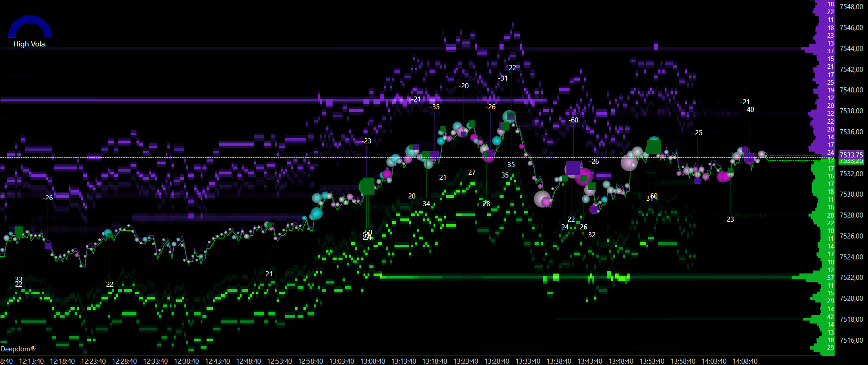This screenshot has width=868, height=365.
Task: Click the 7526,00 price axis label
Action: [x=851, y=236]
